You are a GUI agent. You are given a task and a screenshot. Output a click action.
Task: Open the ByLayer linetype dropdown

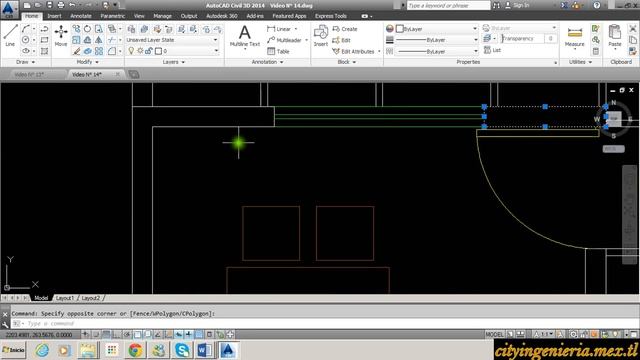(436, 51)
